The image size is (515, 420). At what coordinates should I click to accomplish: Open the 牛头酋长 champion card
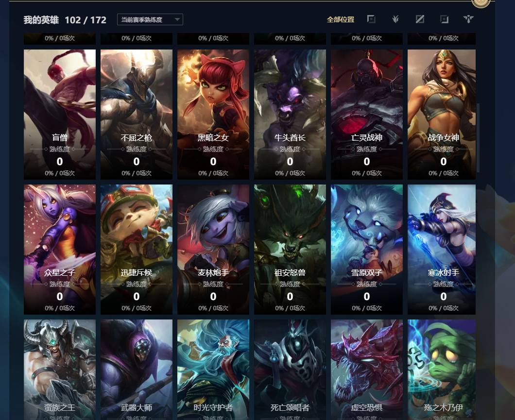(x=290, y=114)
